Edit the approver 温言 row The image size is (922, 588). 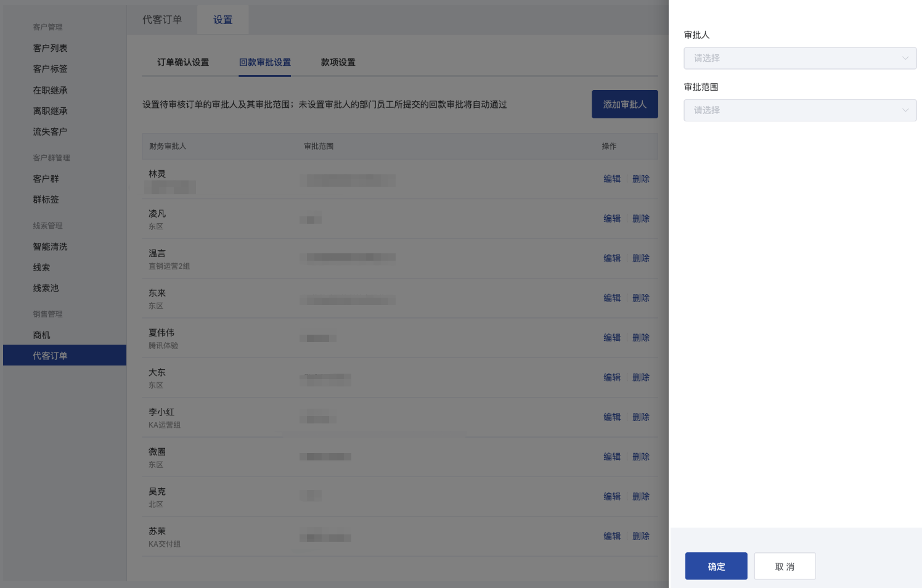tap(612, 258)
